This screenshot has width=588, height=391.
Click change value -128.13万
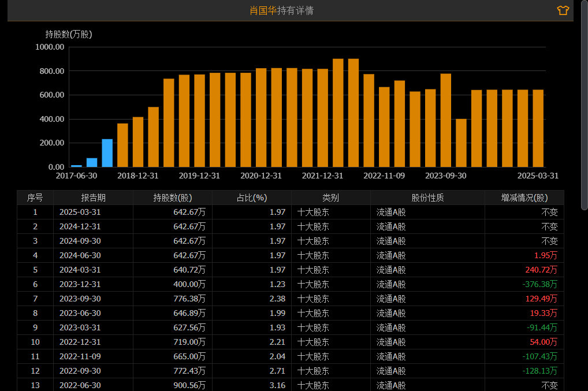[x=539, y=371]
